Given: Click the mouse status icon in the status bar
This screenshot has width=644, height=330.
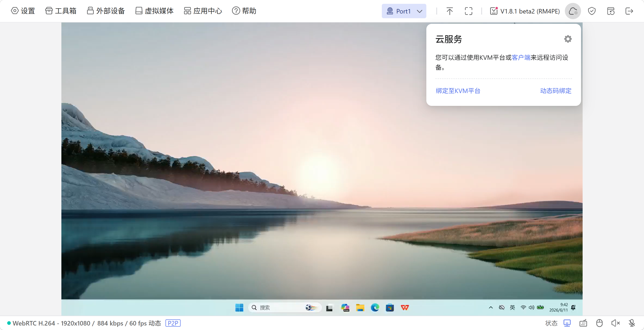Looking at the screenshot, I should click(x=599, y=323).
